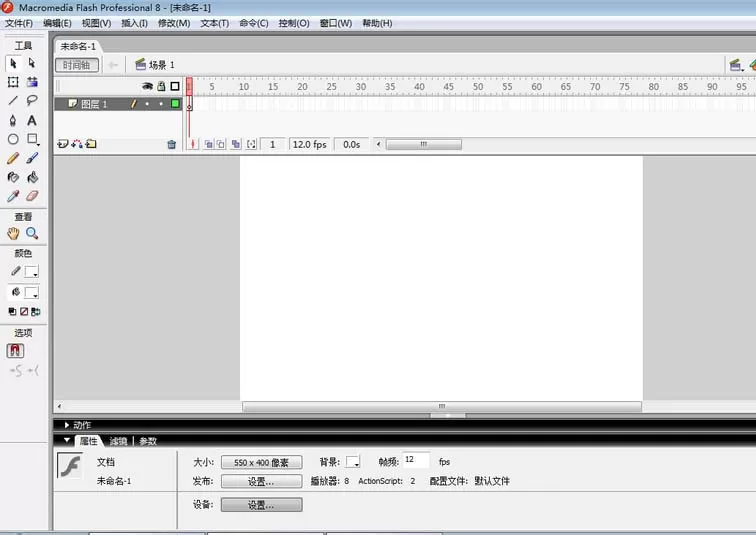Select the Eraser tool

point(32,196)
